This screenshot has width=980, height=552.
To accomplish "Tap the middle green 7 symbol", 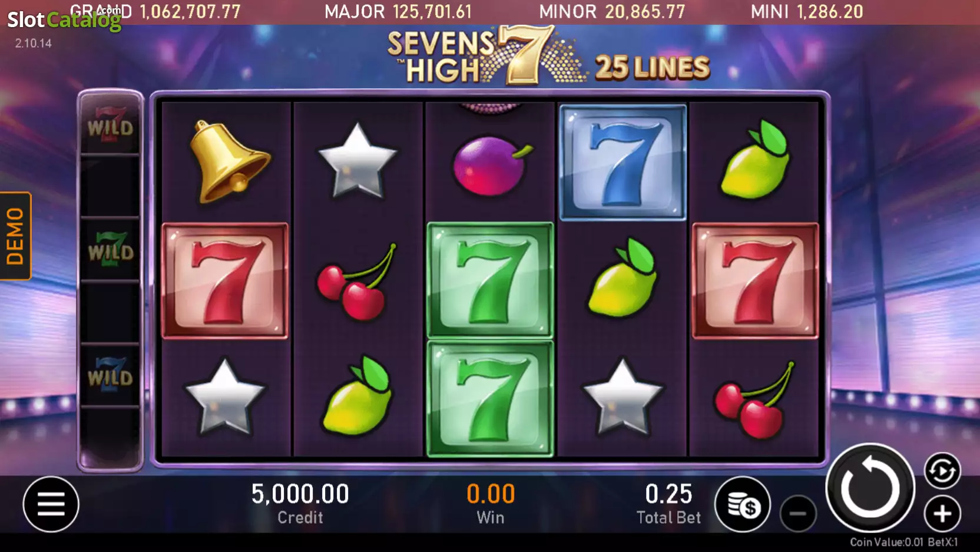I will click(490, 280).
